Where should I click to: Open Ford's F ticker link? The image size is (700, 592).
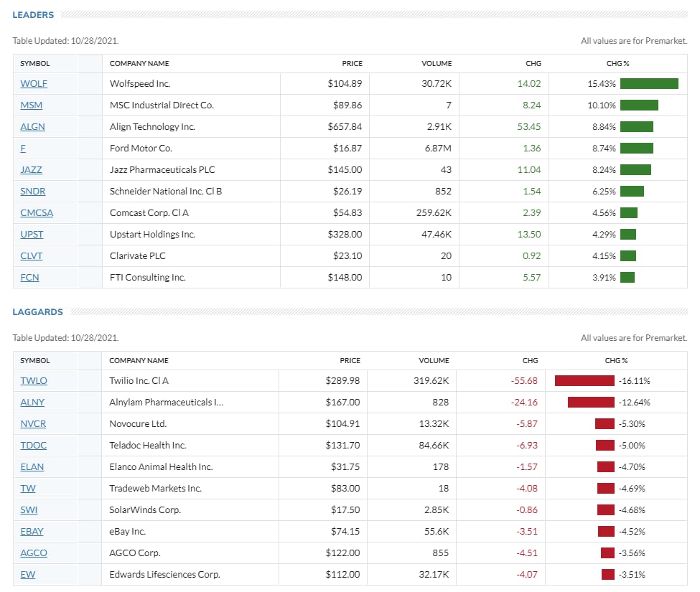(23, 148)
